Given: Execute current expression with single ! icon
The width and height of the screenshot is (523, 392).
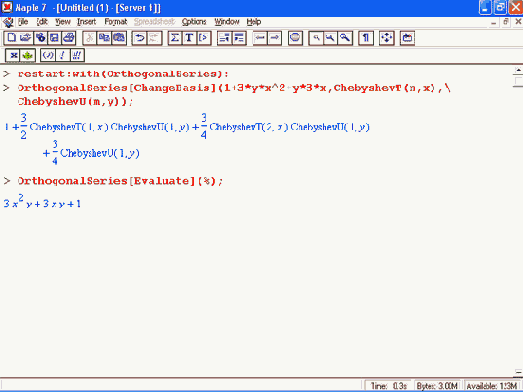Looking at the screenshot, I should pos(62,55).
